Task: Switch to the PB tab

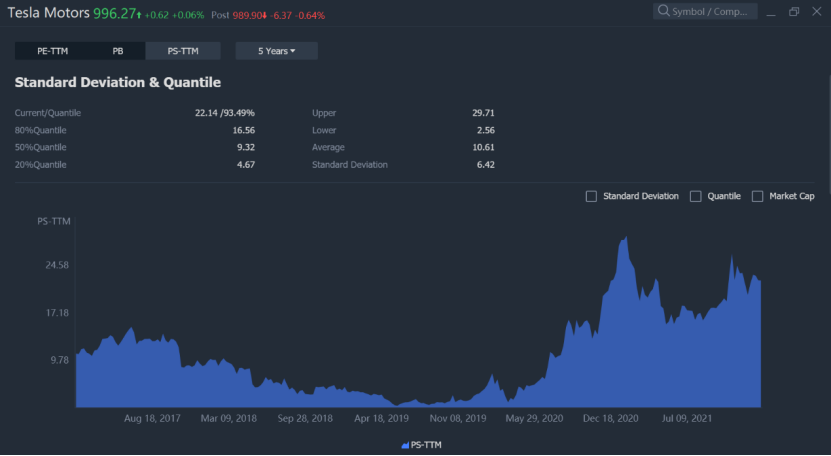Action: (118, 51)
